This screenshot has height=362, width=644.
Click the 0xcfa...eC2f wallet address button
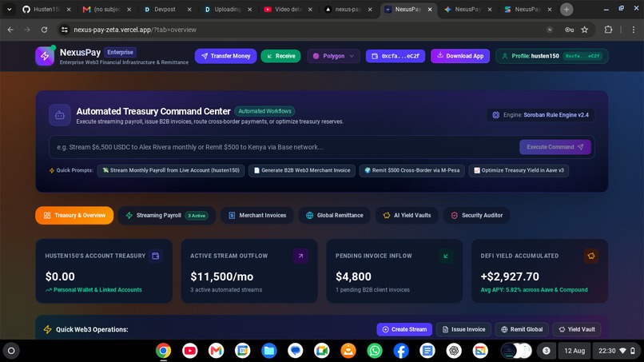396,56
